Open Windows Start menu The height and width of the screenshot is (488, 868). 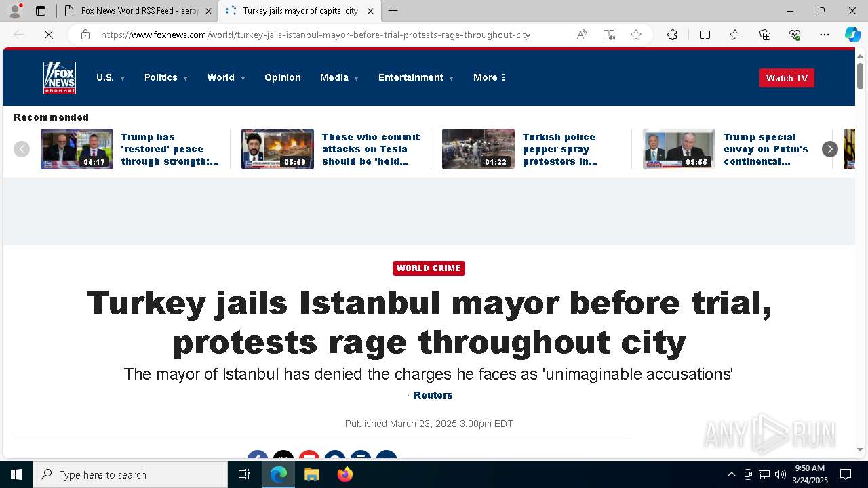point(16,474)
